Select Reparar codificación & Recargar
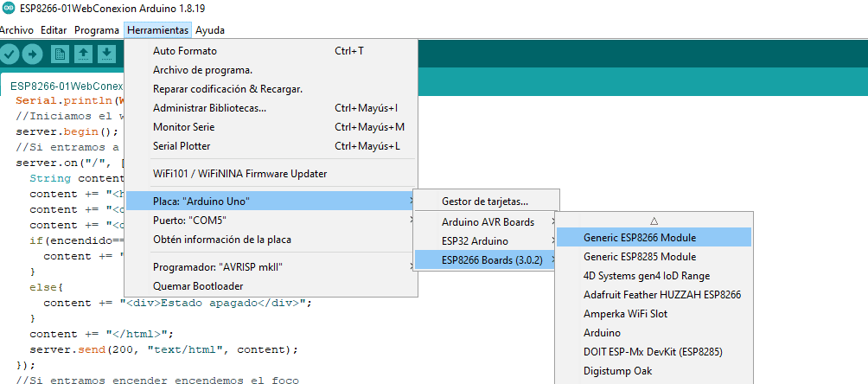Screen dimensions: 868x384 [271, 89]
